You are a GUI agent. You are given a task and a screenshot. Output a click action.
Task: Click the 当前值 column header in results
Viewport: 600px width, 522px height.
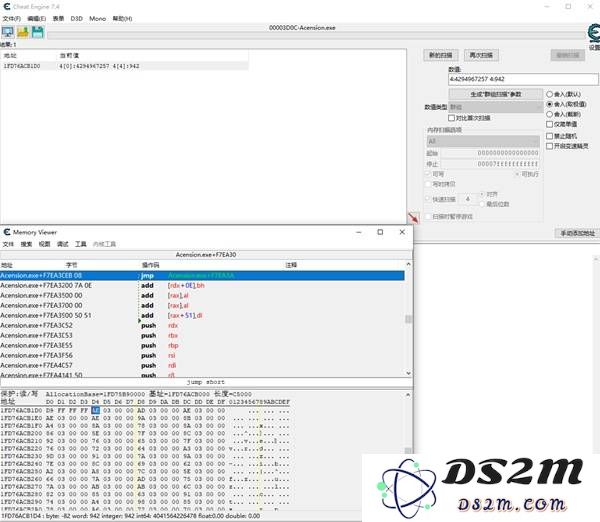click(x=70, y=56)
